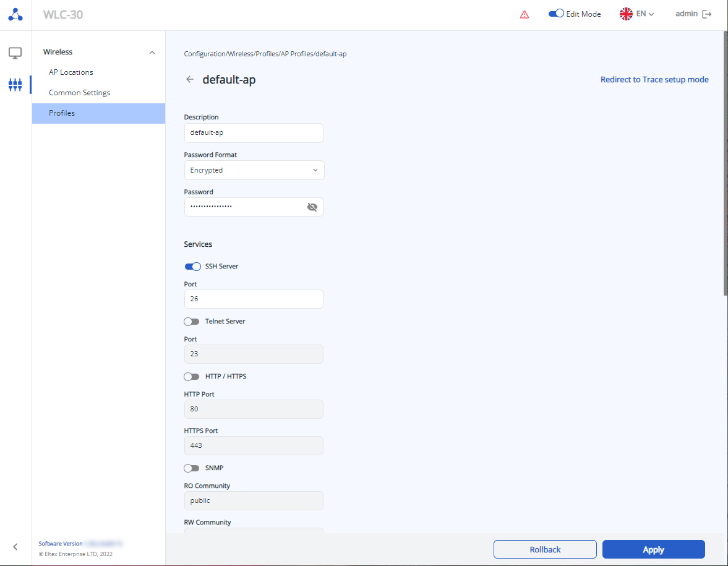Open the Monitoring section icon
Viewport: 728px width, 566px height.
pyautogui.click(x=15, y=53)
